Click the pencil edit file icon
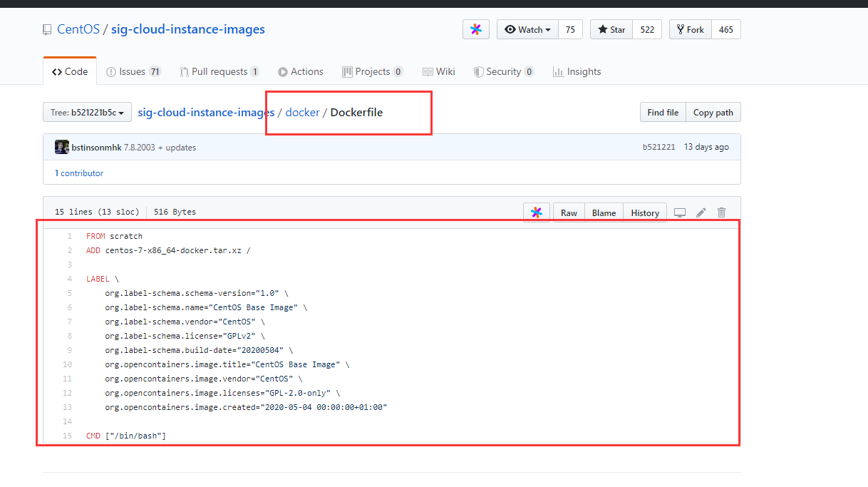 coord(701,212)
